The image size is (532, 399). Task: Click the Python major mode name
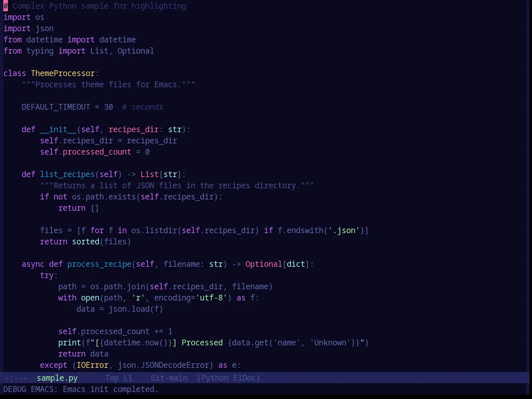[214, 378]
